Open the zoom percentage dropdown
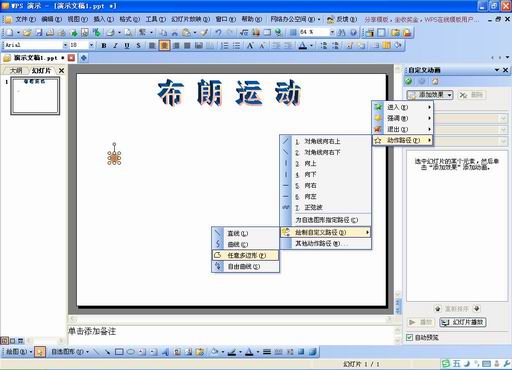512x370 pixels. tap(332, 32)
